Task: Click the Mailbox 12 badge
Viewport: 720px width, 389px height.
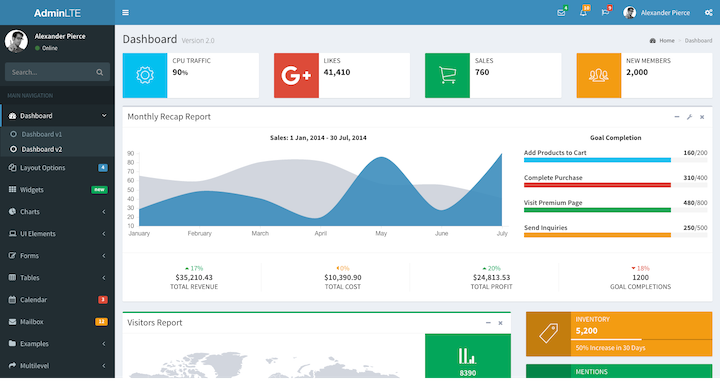Action: click(x=101, y=321)
